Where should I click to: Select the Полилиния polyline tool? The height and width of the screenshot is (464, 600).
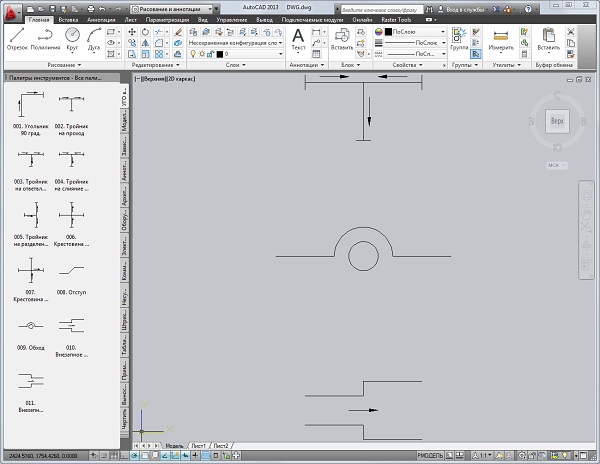click(45, 38)
